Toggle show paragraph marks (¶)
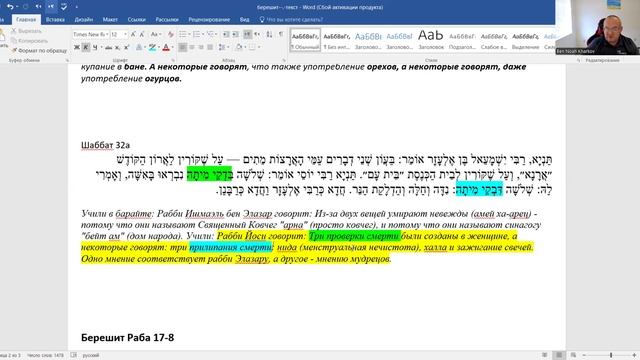Image resolution: width=640 pixels, height=360 pixels. (281, 34)
